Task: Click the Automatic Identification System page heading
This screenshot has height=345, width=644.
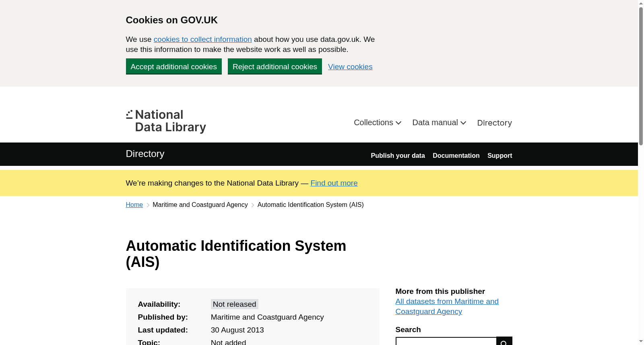Action: (x=236, y=254)
